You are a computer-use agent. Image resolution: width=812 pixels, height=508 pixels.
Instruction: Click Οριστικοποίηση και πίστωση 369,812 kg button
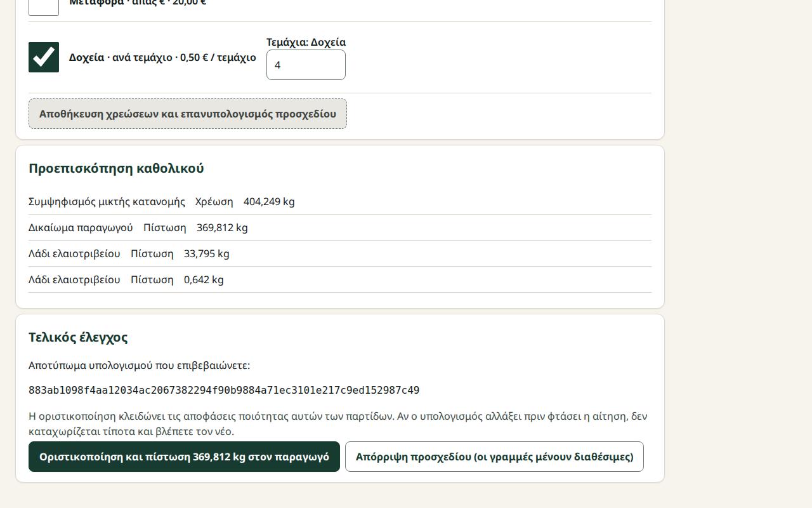coord(184,457)
